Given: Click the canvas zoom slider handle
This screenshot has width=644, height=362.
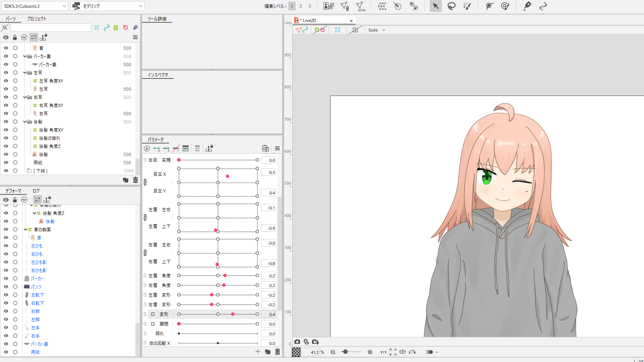Looking at the screenshot, I should point(345,352).
